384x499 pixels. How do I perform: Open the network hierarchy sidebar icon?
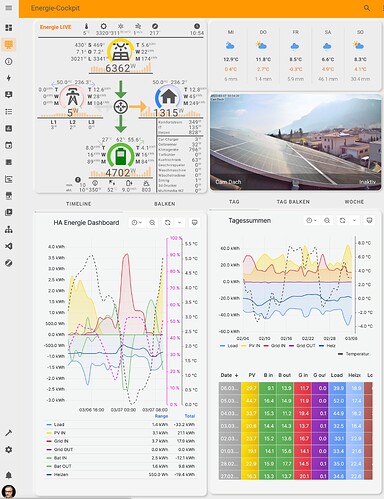[9, 229]
